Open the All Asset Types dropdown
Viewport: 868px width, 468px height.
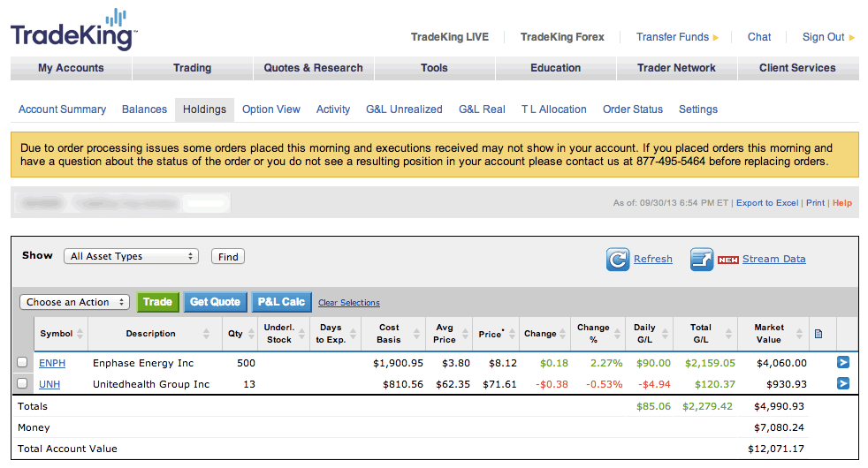[x=131, y=256]
